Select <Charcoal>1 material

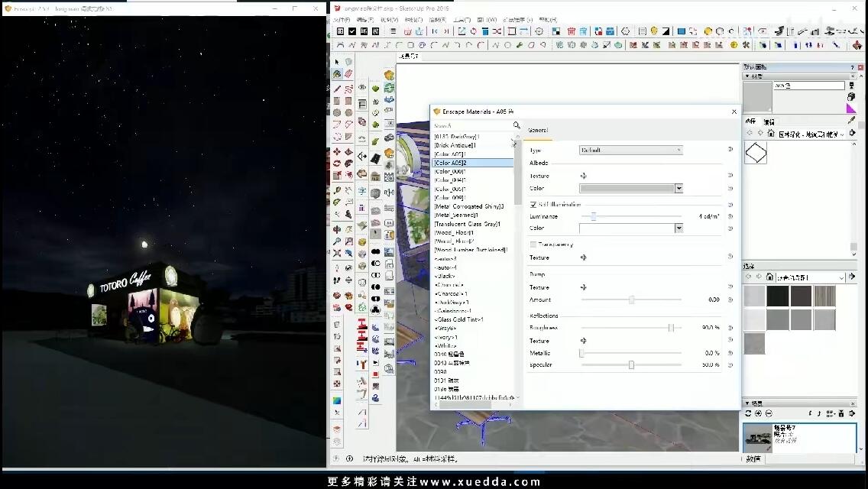click(x=451, y=293)
